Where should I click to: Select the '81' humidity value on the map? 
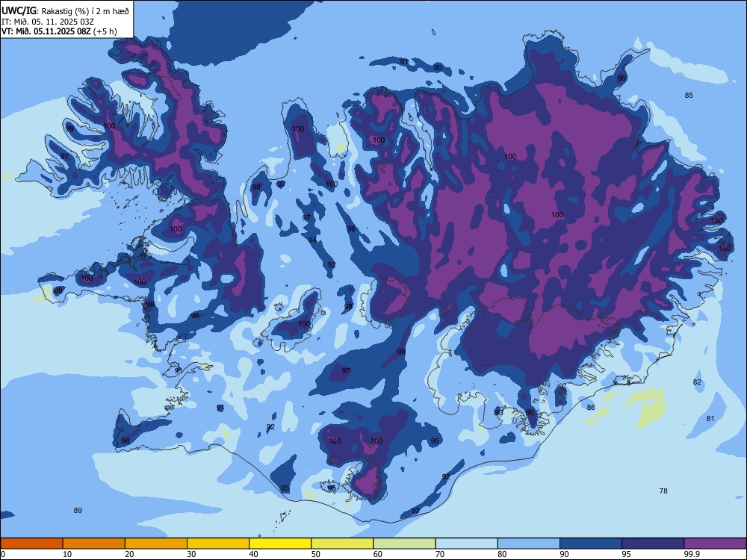pyautogui.click(x=710, y=419)
